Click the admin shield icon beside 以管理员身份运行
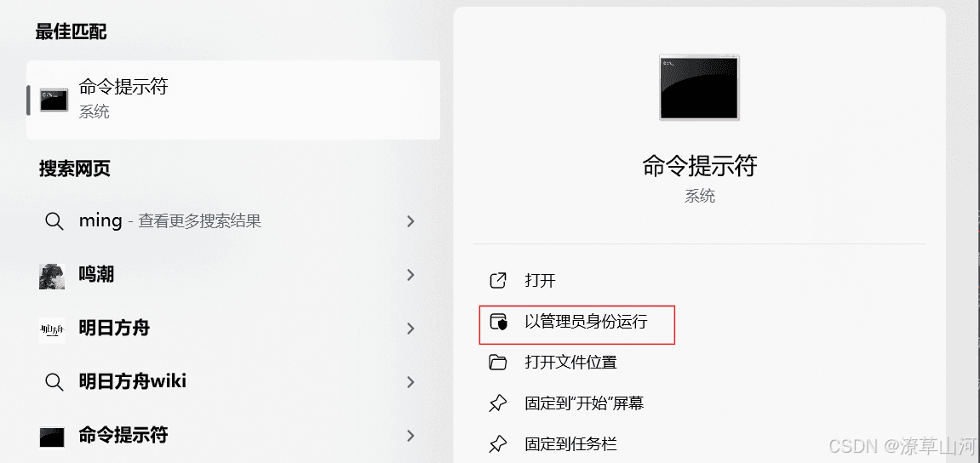The width and height of the screenshot is (980, 463). point(497,322)
